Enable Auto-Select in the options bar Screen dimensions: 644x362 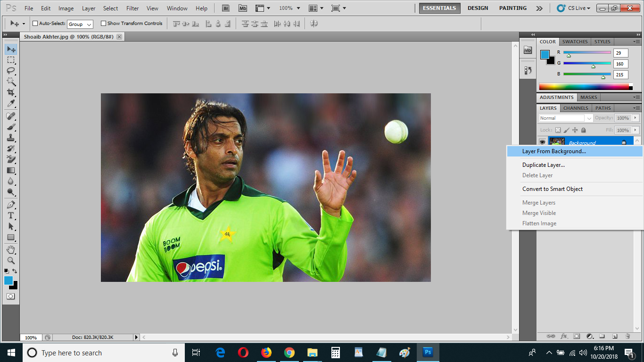35,23
